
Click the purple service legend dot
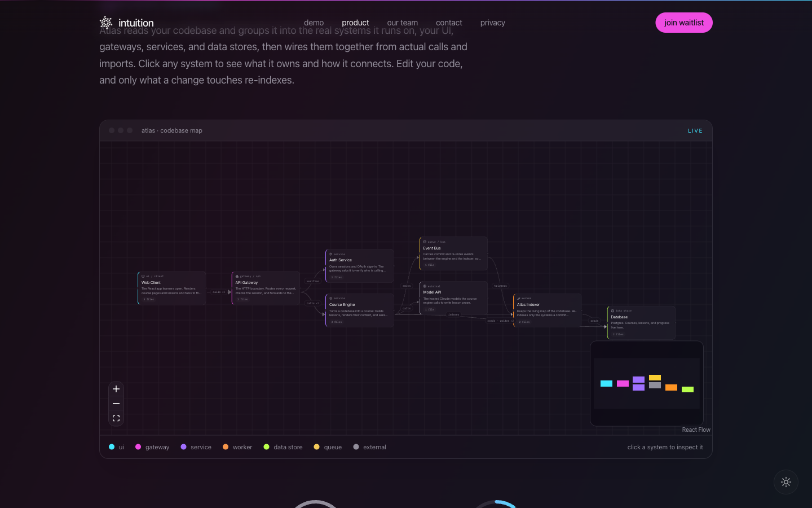point(183,447)
